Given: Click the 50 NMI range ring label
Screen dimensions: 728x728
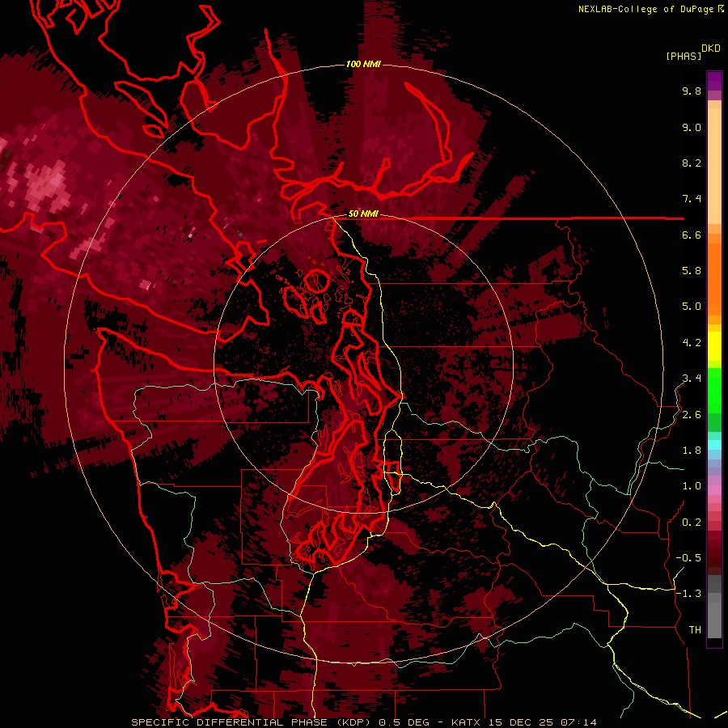Looking at the screenshot, I should [363, 214].
